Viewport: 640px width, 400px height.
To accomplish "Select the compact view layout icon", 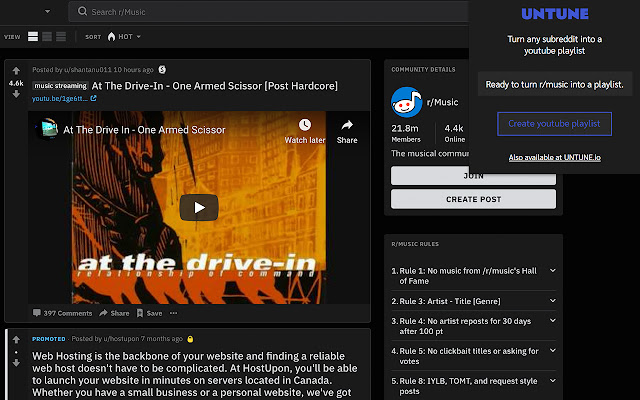I will pos(61,37).
